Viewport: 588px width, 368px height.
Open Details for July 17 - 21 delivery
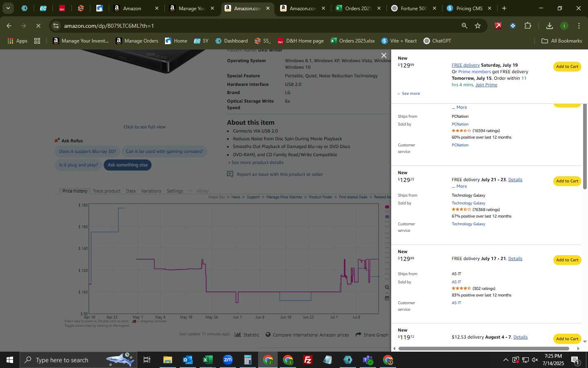(x=515, y=258)
